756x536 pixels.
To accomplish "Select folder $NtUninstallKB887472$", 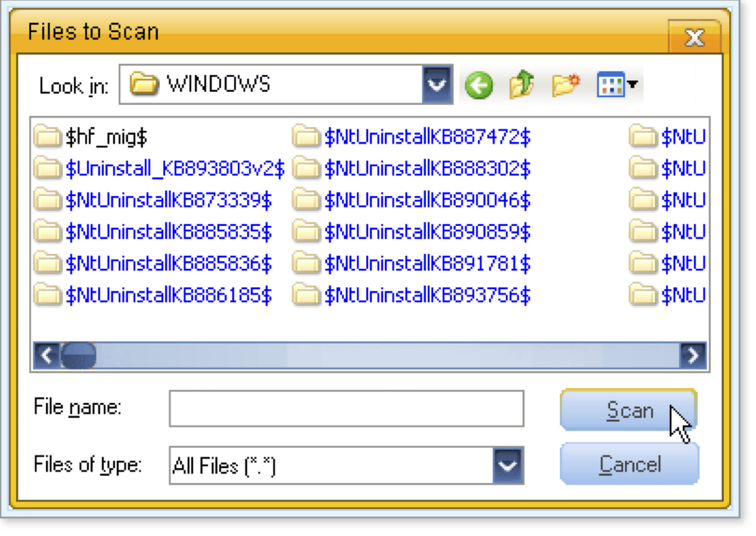I will pyautogui.click(x=412, y=138).
